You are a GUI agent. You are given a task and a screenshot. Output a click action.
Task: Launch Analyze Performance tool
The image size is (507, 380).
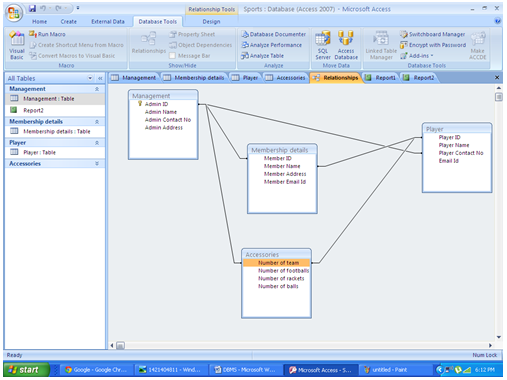coord(271,45)
